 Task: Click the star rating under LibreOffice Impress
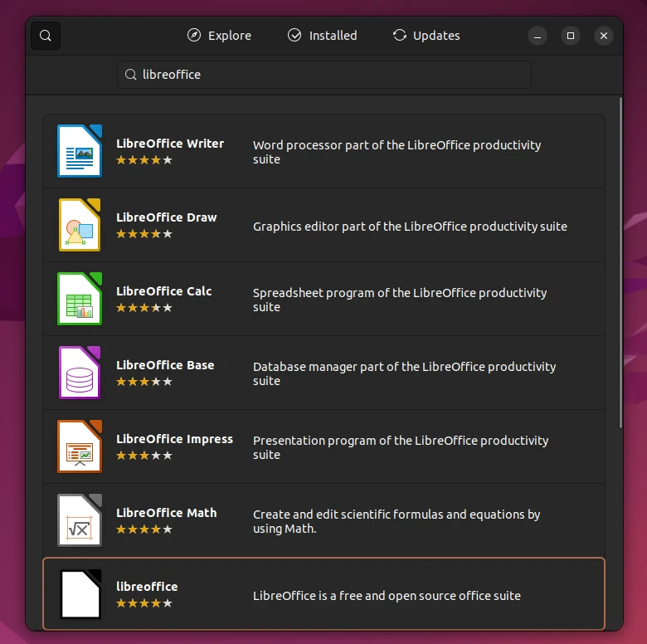[x=144, y=456]
